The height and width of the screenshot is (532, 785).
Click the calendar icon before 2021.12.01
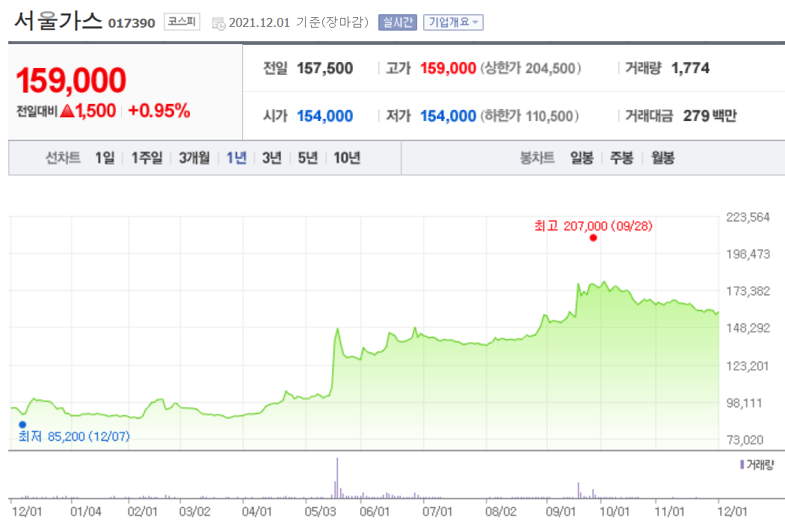tap(218, 23)
